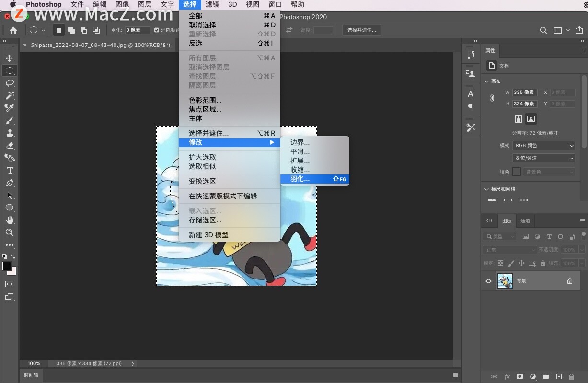Select the Elliptical Marquee tool in toolbar
Image resolution: width=588 pixels, height=383 pixels.
point(10,70)
